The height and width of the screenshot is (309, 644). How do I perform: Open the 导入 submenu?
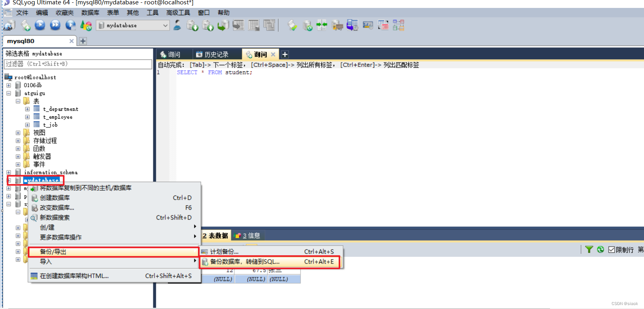coord(114,262)
